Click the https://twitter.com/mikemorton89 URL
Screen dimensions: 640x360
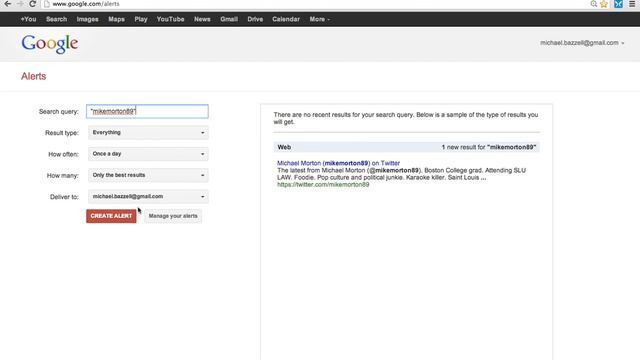point(323,184)
